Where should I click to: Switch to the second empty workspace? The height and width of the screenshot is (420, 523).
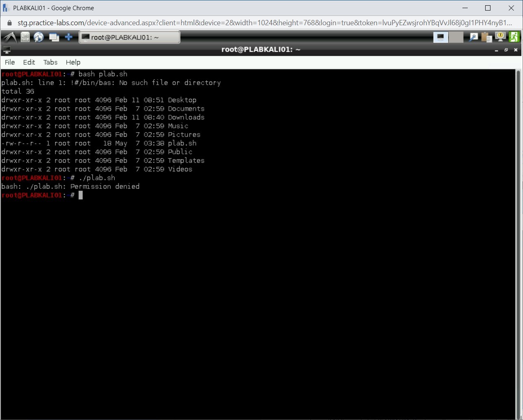pos(456,37)
